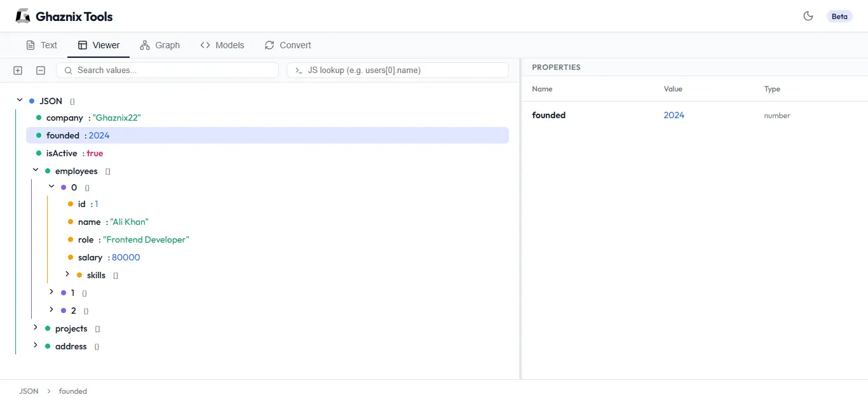The width and height of the screenshot is (868, 402).
Task: Select the Graph view icon
Action: coord(145,45)
